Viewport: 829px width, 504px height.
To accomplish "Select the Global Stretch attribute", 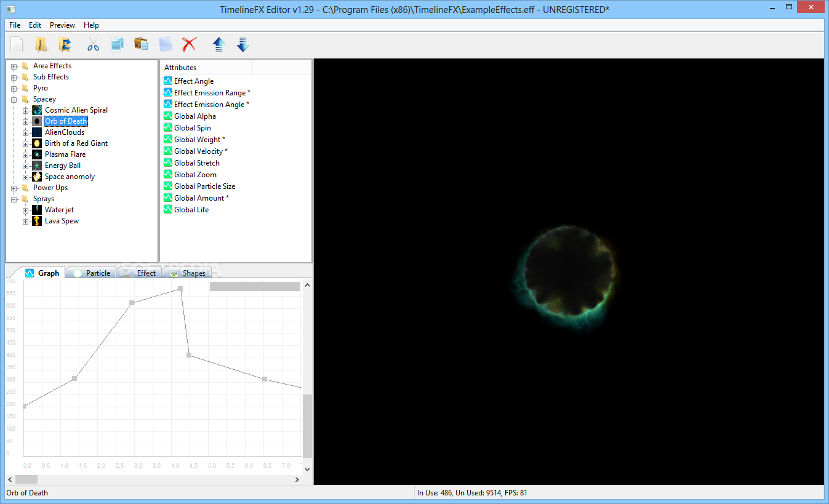I will tap(197, 163).
